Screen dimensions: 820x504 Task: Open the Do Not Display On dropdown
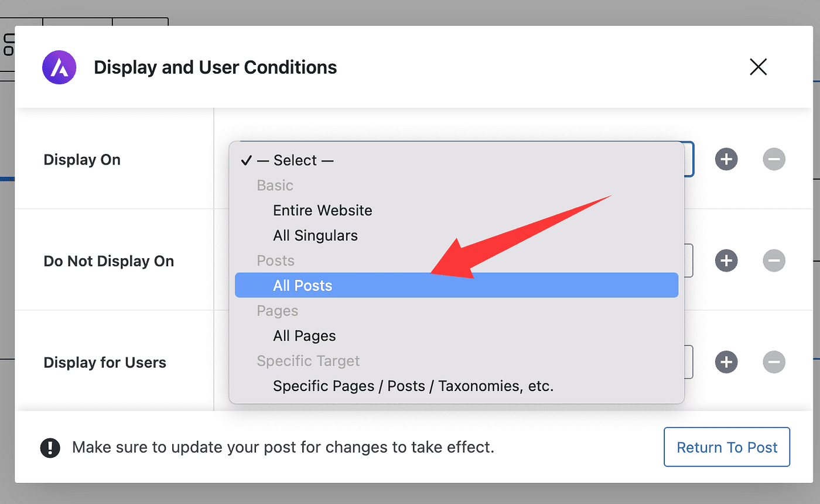[689, 260]
